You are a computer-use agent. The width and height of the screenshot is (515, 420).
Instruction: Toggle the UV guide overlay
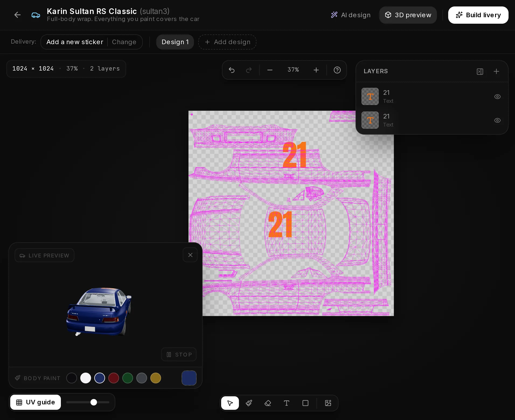[x=36, y=402]
